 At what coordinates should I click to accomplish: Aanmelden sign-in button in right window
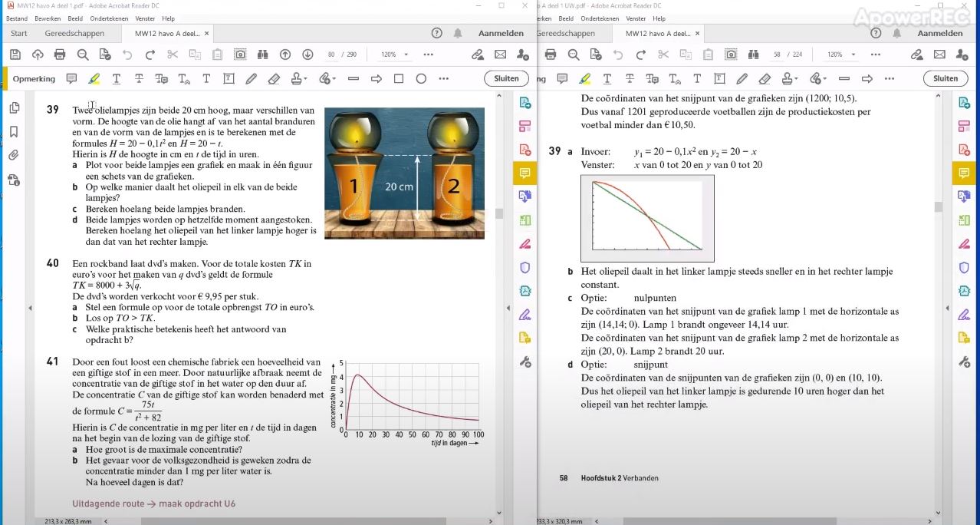940,33
